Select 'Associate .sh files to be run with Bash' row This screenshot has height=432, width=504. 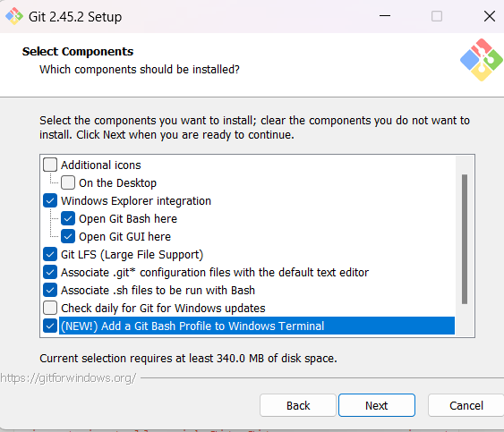158,291
